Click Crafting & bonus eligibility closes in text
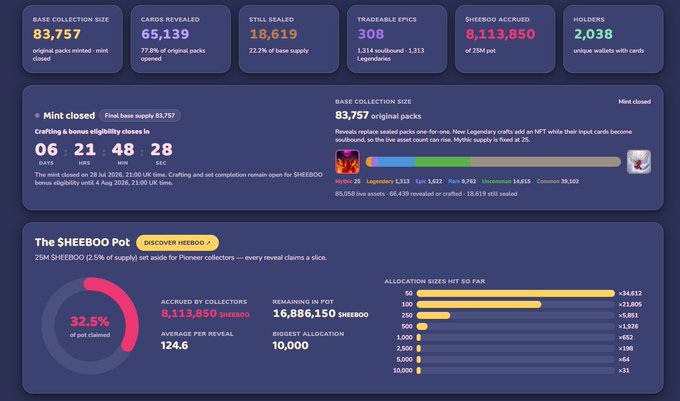Viewport: 680px width, 401px height. [x=92, y=131]
